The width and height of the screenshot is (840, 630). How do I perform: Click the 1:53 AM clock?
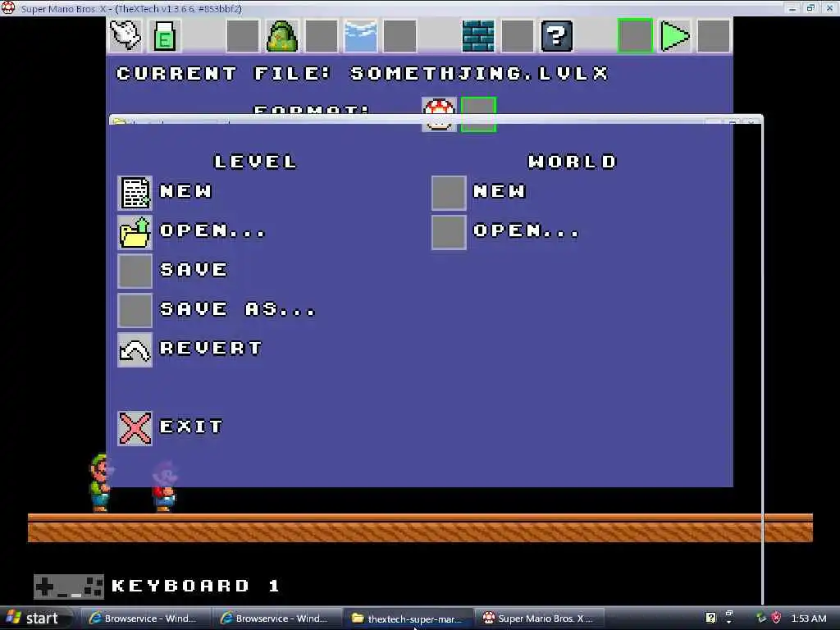(x=808, y=619)
